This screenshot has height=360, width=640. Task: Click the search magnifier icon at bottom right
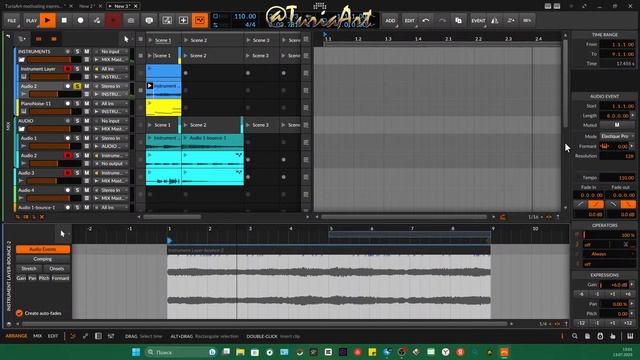coord(575,336)
